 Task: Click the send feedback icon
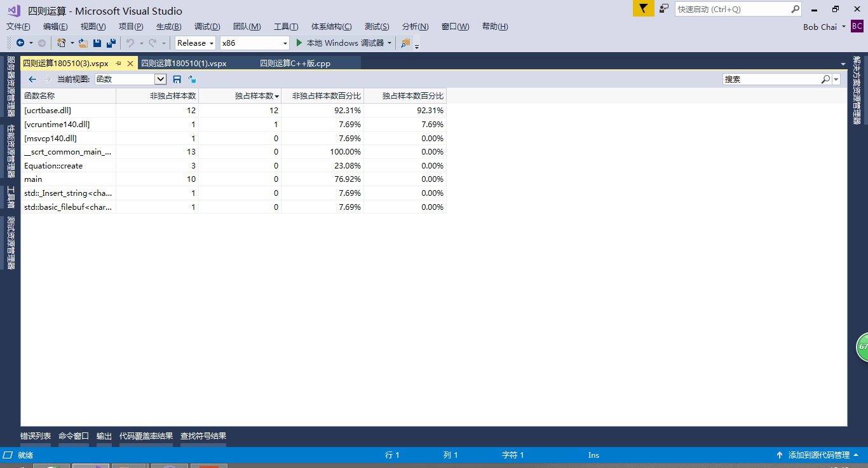tap(664, 9)
